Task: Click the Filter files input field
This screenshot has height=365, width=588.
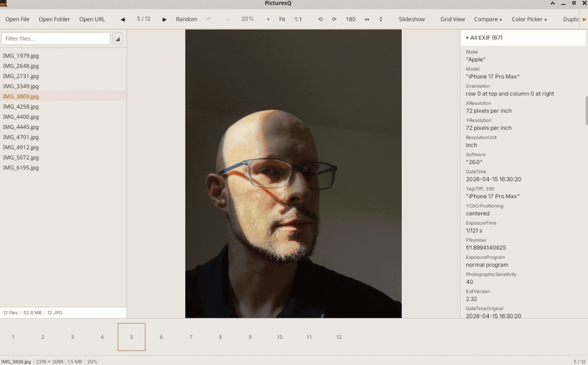Action: [55, 39]
